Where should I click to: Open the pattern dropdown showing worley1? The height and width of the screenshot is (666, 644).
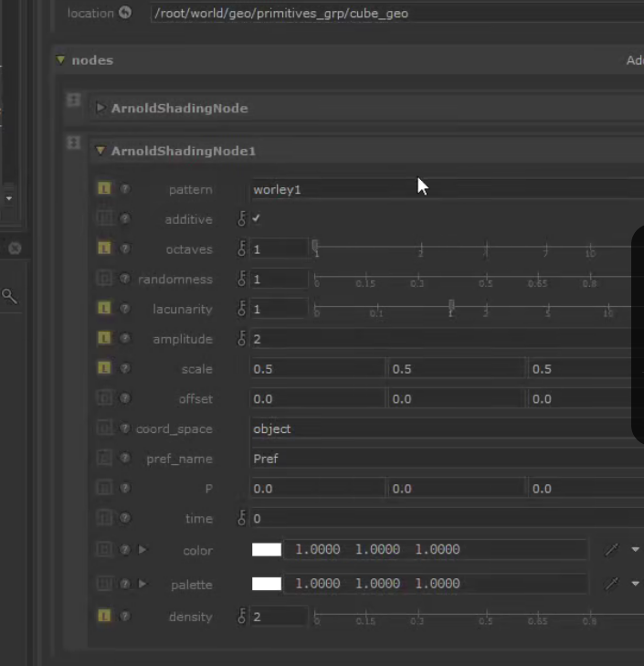point(446,190)
